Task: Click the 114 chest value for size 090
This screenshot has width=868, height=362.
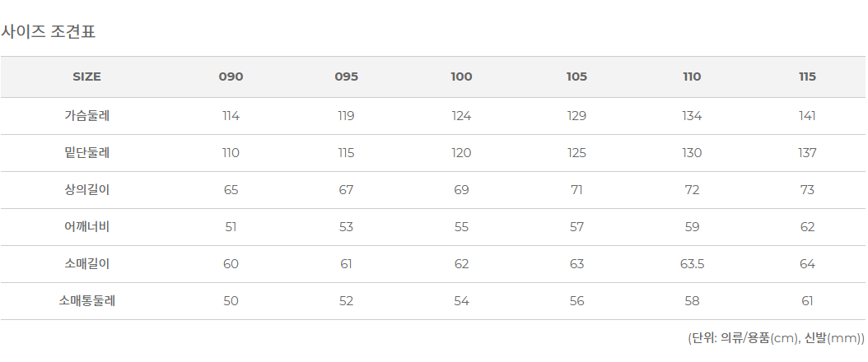Action: point(231,116)
